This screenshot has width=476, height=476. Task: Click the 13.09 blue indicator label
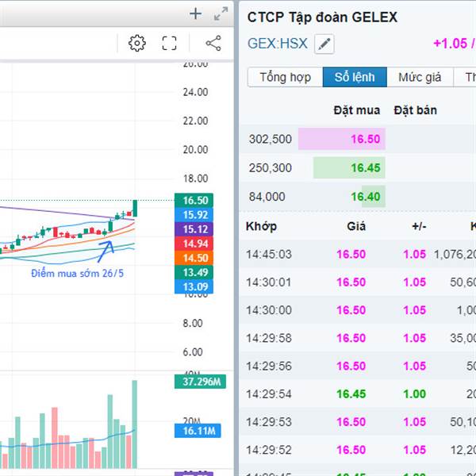(194, 286)
